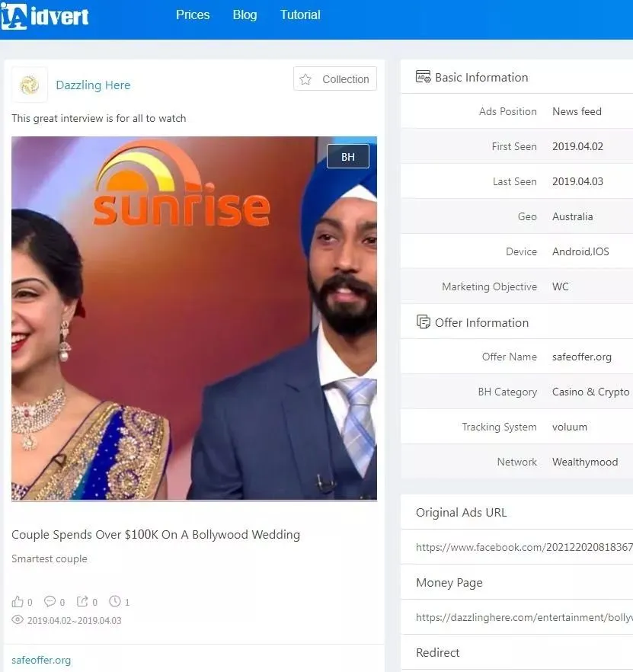Image resolution: width=633 pixels, height=672 pixels.
Task: Click the comments bubble icon
Action: [50, 601]
